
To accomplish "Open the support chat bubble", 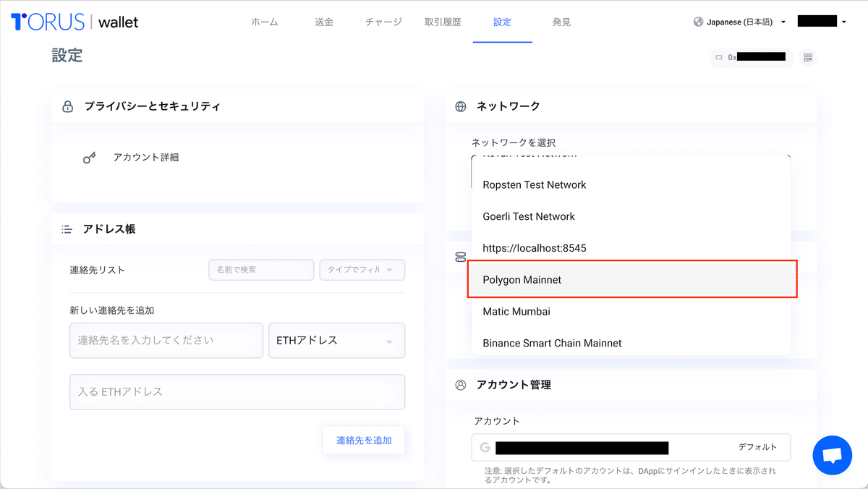I will tap(833, 456).
